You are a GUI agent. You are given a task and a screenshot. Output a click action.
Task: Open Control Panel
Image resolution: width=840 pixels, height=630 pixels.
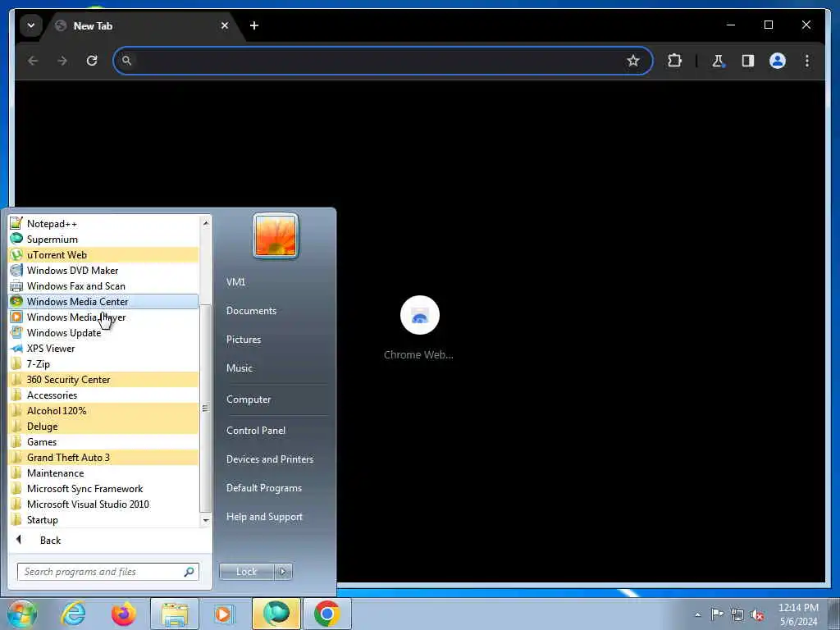point(256,431)
